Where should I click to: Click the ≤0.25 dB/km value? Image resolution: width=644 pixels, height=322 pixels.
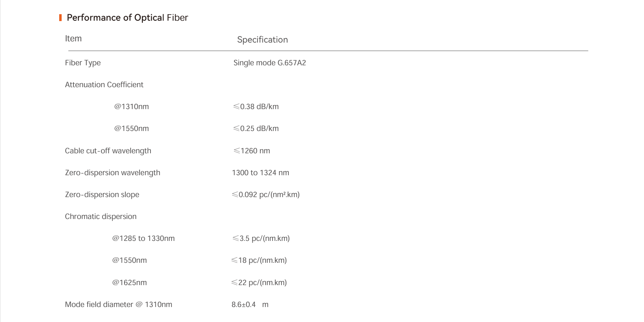tap(256, 129)
